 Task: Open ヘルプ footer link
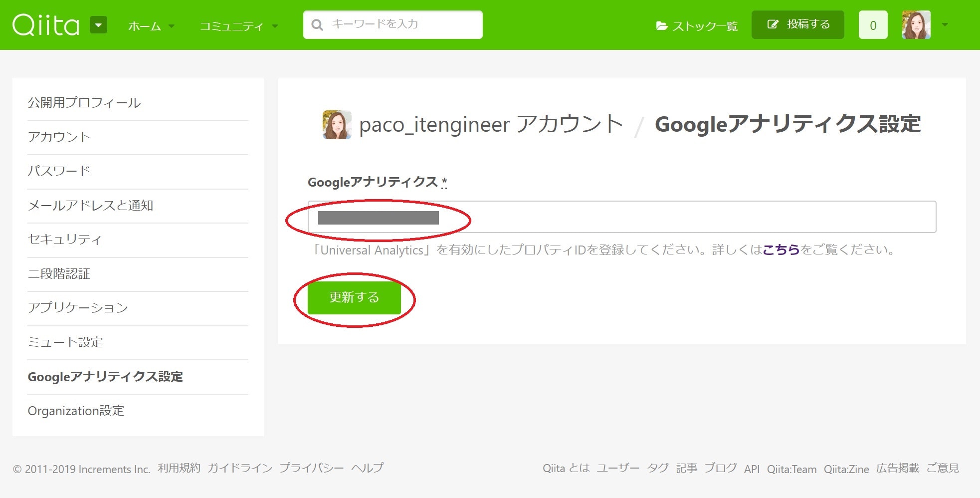click(x=368, y=468)
